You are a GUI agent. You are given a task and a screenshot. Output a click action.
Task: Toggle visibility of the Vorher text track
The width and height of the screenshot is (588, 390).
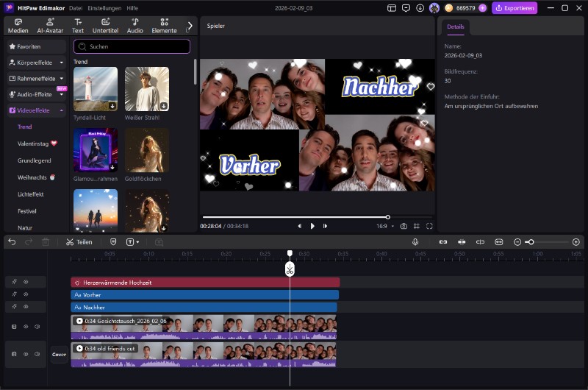point(26,294)
